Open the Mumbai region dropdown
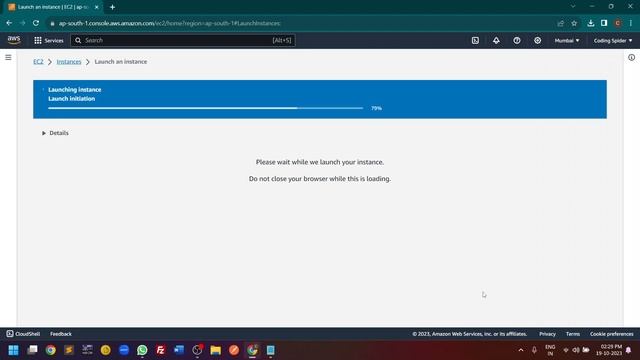Screen dimensions: 640x360 click(567, 40)
